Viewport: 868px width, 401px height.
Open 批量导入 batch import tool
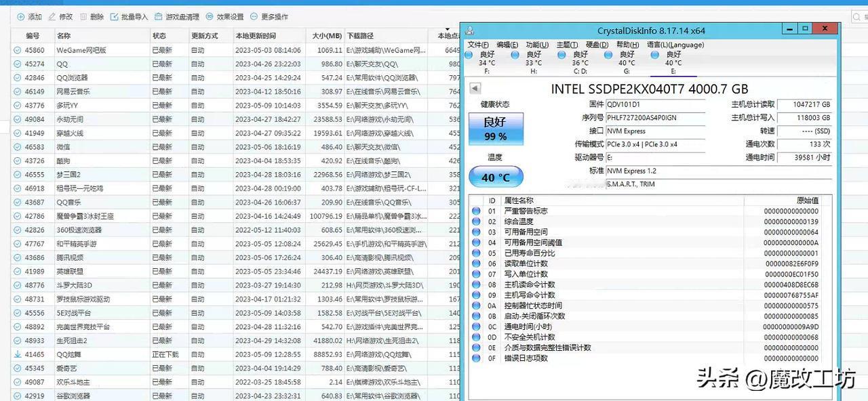[129, 16]
